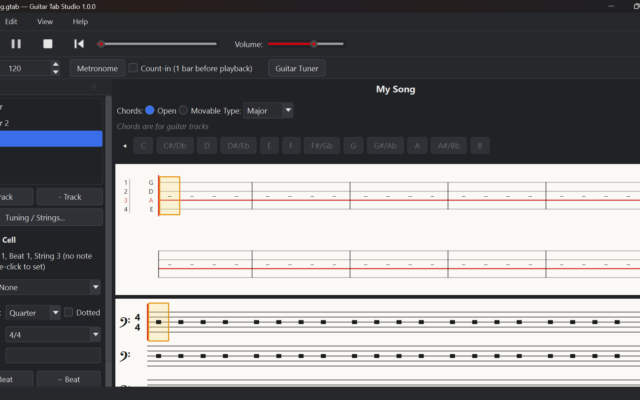
Task: Insert the A chord
Action: [x=417, y=146]
